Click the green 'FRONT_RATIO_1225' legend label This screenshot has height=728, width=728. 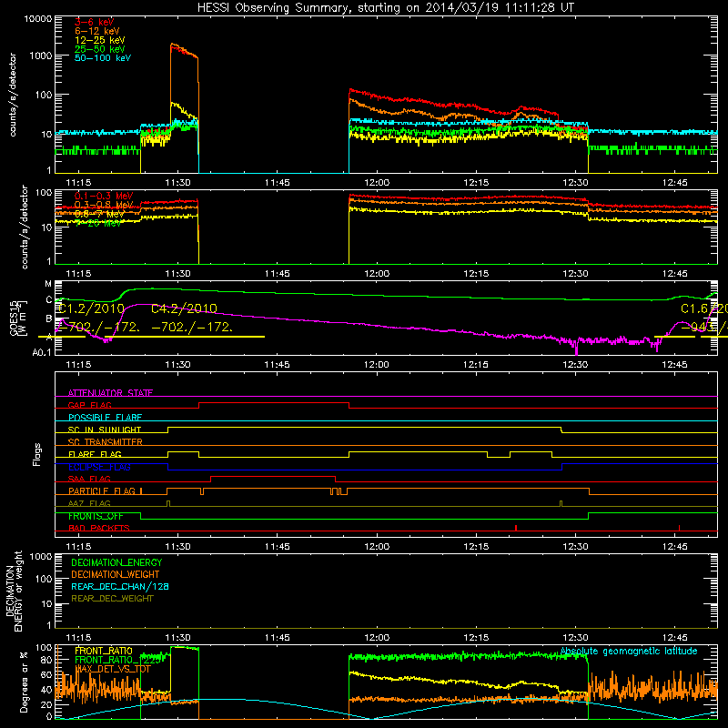[118, 660]
